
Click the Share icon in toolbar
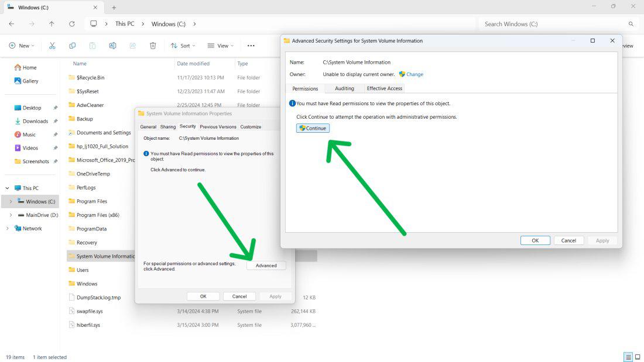[x=133, y=46]
